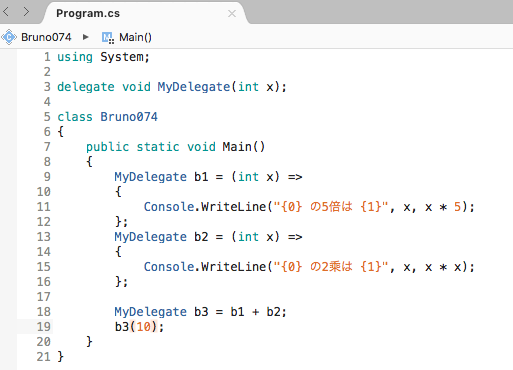The height and width of the screenshot is (370, 513).
Task: Click variable 'b3' on line 18
Action: click(201, 312)
